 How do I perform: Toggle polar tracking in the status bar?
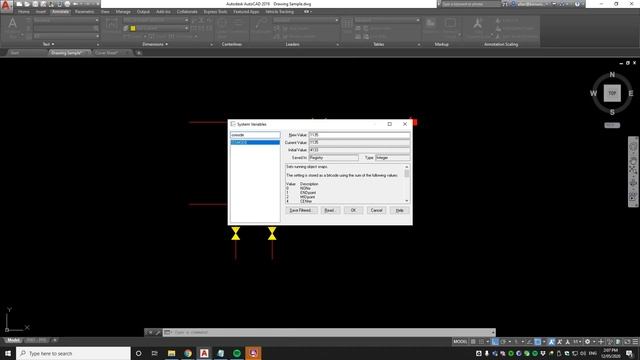(x=503, y=342)
